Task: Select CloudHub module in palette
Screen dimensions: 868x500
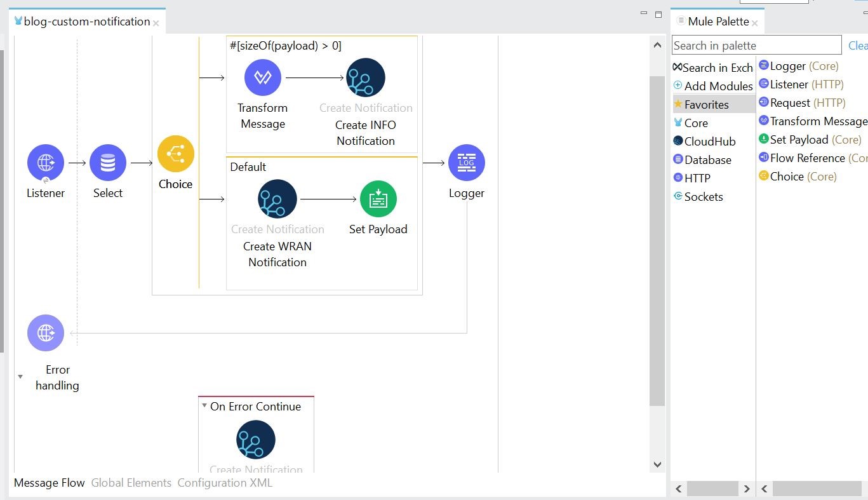Action: pos(709,142)
